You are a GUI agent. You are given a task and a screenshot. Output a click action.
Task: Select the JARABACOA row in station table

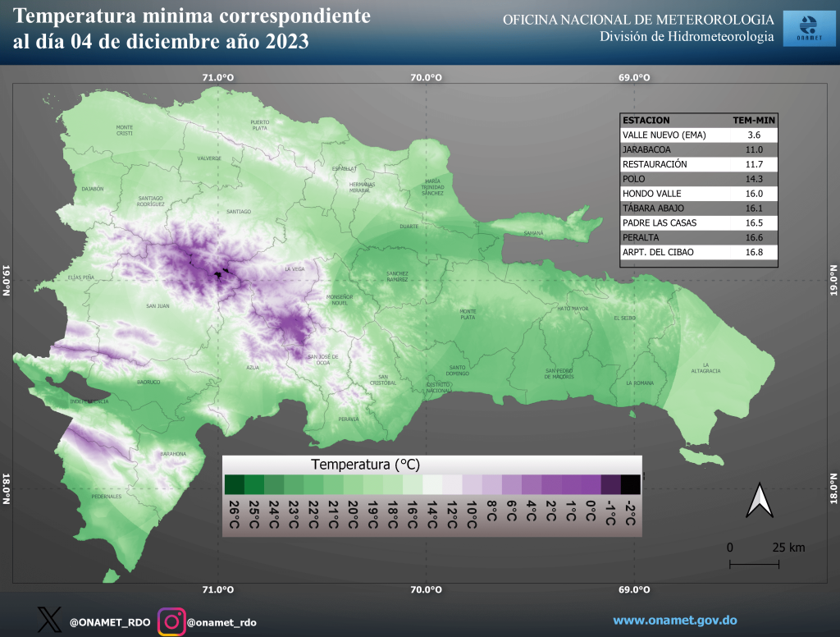pyautogui.click(x=698, y=149)
